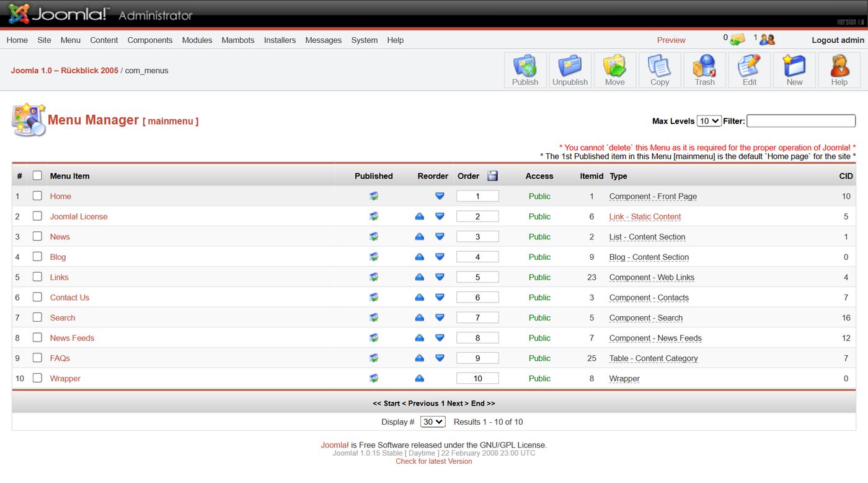Move FAQs item down with arrow
Viewport: 868px width, 483px height.
coord(440,358)
